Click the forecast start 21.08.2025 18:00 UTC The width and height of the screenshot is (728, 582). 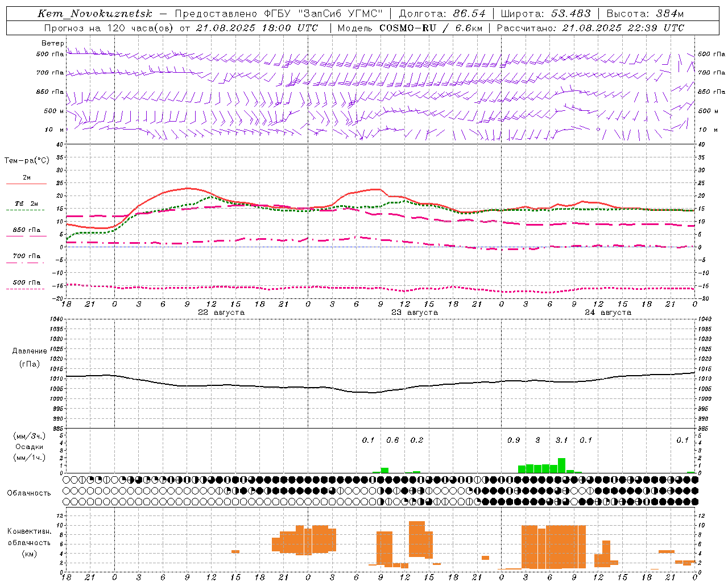257,28
